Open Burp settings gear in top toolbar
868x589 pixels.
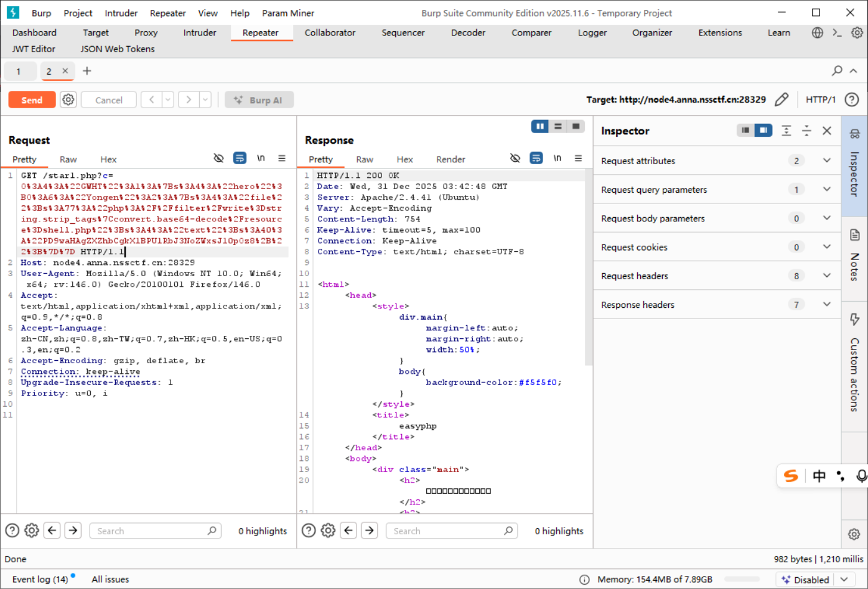(x=857, y=33)
